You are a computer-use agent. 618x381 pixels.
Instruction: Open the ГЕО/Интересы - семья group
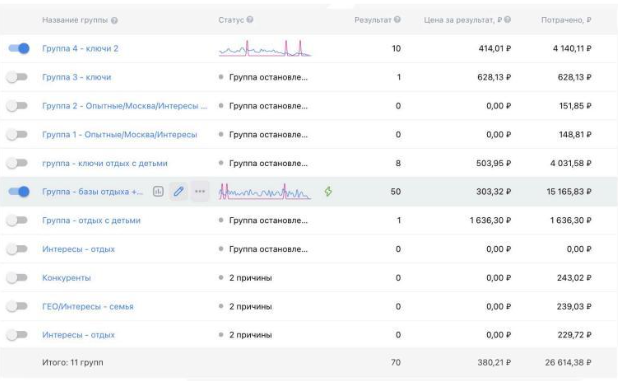click(x=87, y=307)
